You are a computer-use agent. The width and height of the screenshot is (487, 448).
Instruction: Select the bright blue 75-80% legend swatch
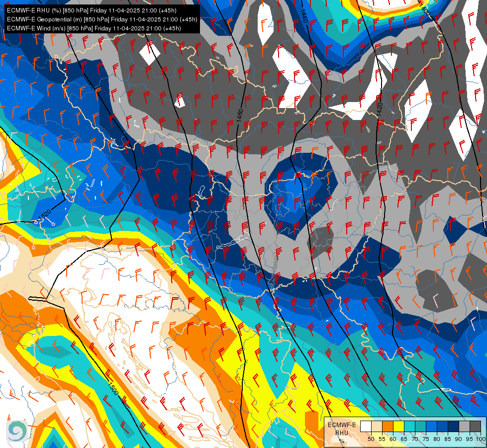(431, 426)
